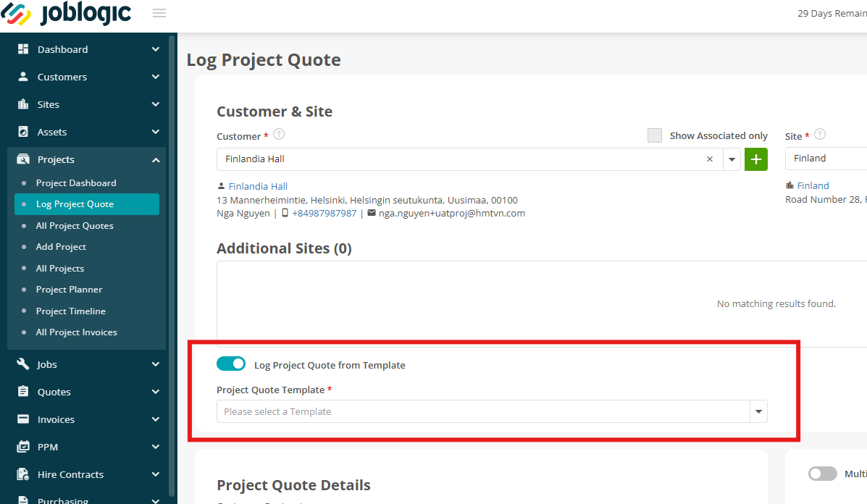This screenshot has height=504, width=867.
Task: Click the Projects folder icon
Action: pos(23,159)
